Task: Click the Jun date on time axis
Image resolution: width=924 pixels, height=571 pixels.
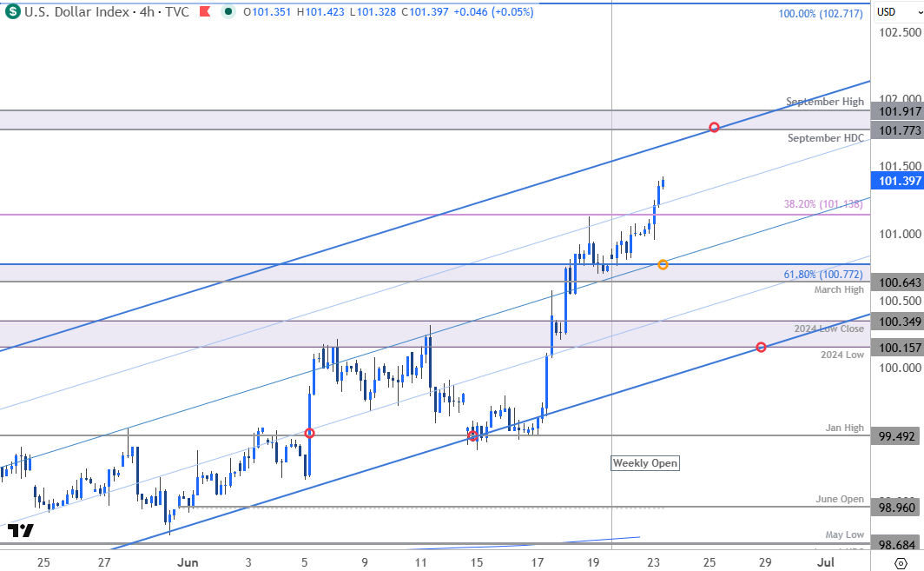Action: pos(188,562)
